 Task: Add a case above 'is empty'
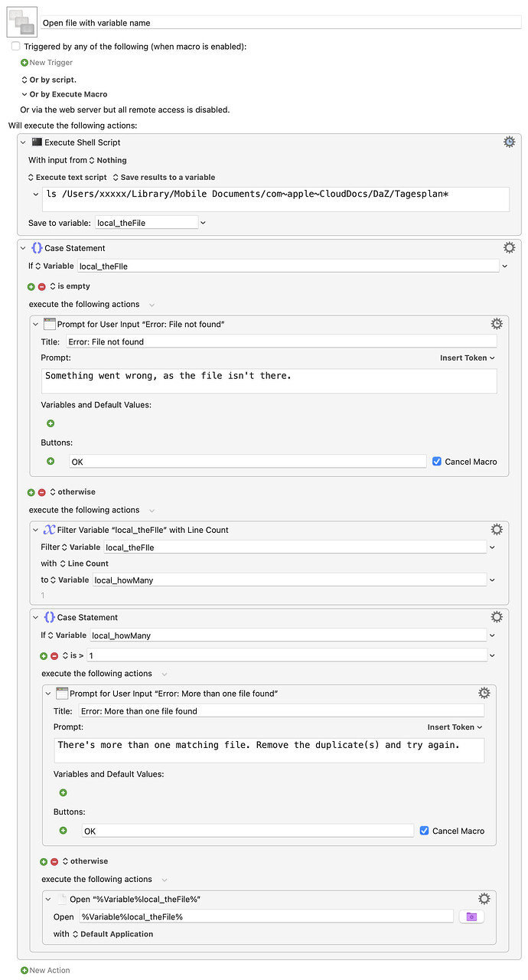(31, 286)
